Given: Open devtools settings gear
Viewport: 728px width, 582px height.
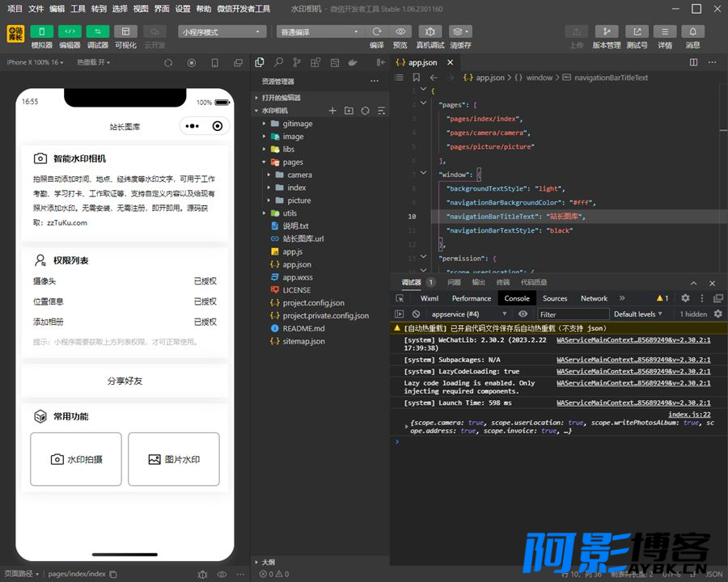Looking at the screenshot, I should coord(685,298).
